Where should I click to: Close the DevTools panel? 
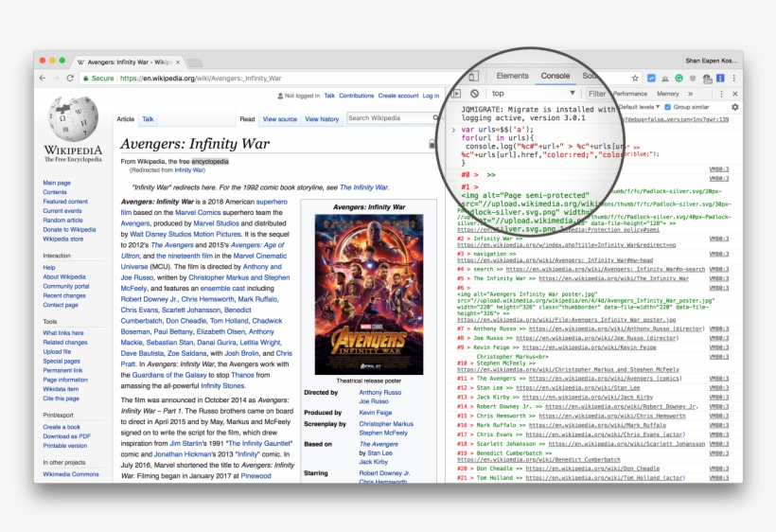tap(735, 94)
